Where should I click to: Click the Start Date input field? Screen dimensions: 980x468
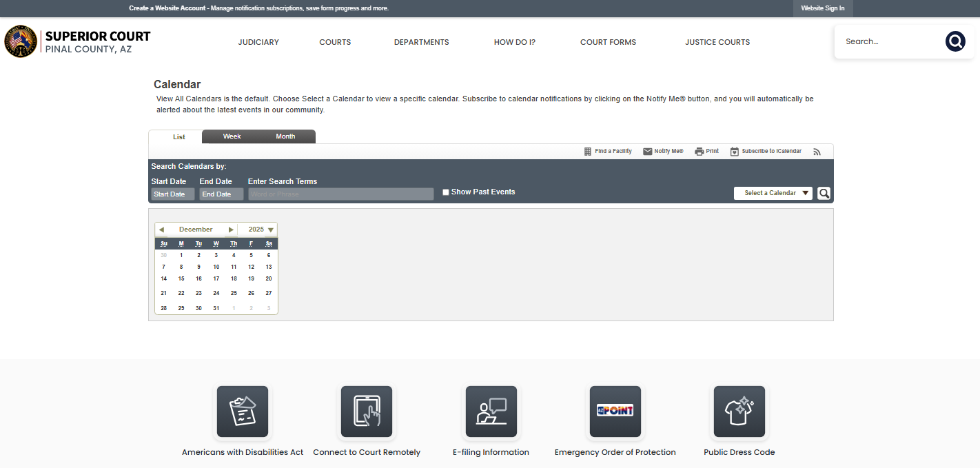click(x=172, y=194)
